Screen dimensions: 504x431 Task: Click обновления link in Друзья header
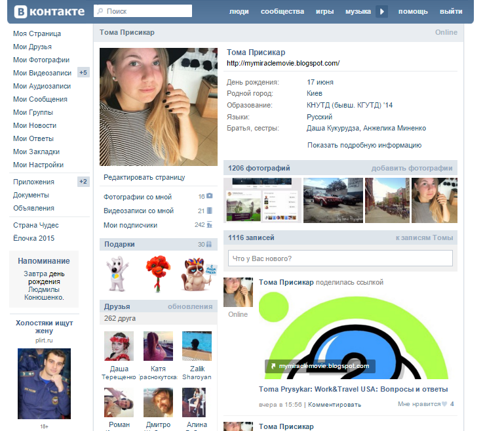190,306
